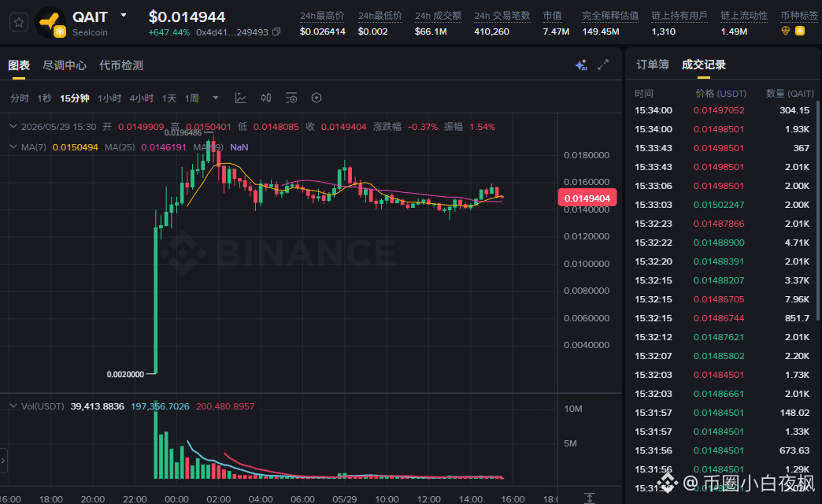822x504 pixels.
Task: Select the 1天 chart interval
Action: pyautogui.click(x=168, y=98)
